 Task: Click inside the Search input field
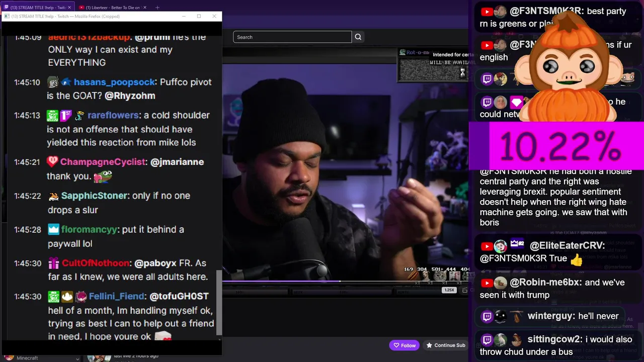point(292,37)
